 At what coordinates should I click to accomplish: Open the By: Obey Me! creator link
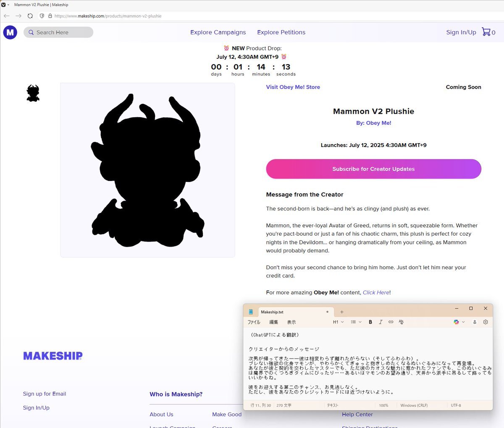click(x=374, y=123)
